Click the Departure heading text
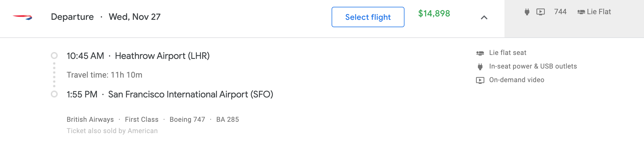644x145 pixels. (72, 17)
